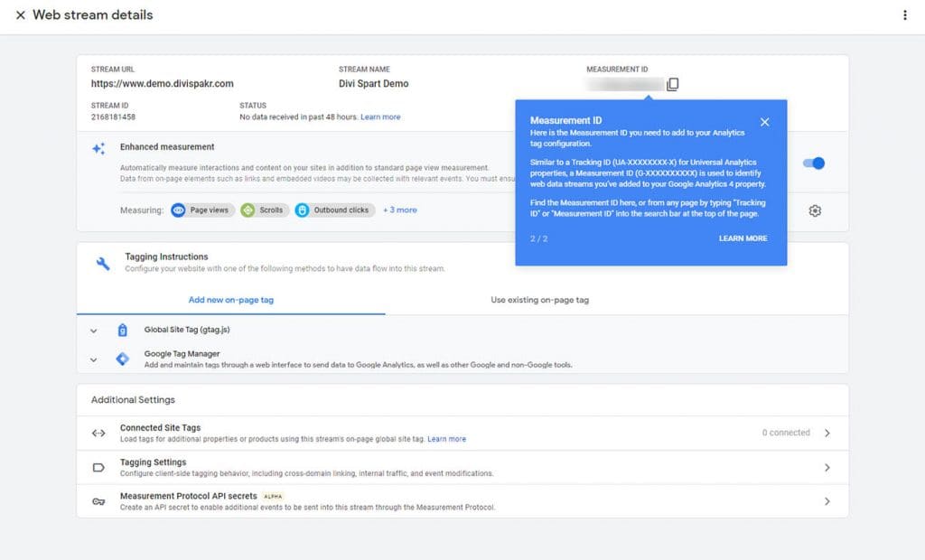The width and height of the screenshot is (925, 560).
Task: Click the Outbound clicks chip
Action: pyautogui.click(x=335, y=210)
